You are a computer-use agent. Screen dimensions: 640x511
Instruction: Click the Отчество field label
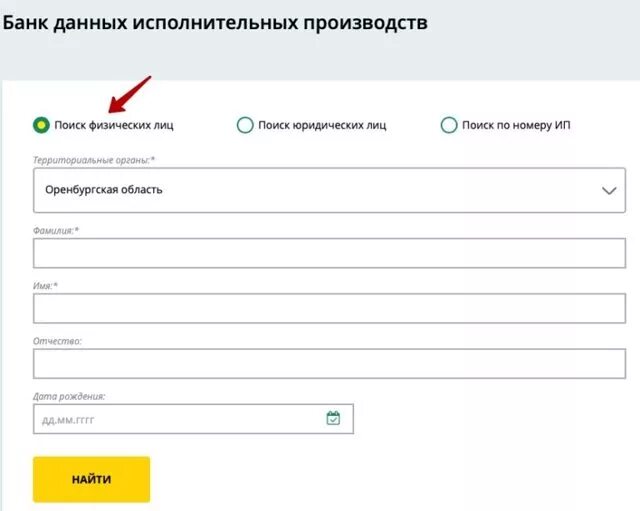pyautogui.click(x=57, y=341)
